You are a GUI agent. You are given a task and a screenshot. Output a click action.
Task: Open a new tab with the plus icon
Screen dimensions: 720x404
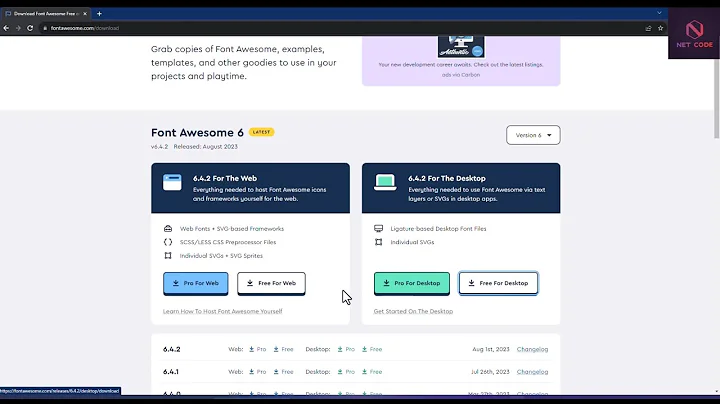pyautogui.click(x=99, y=14)
